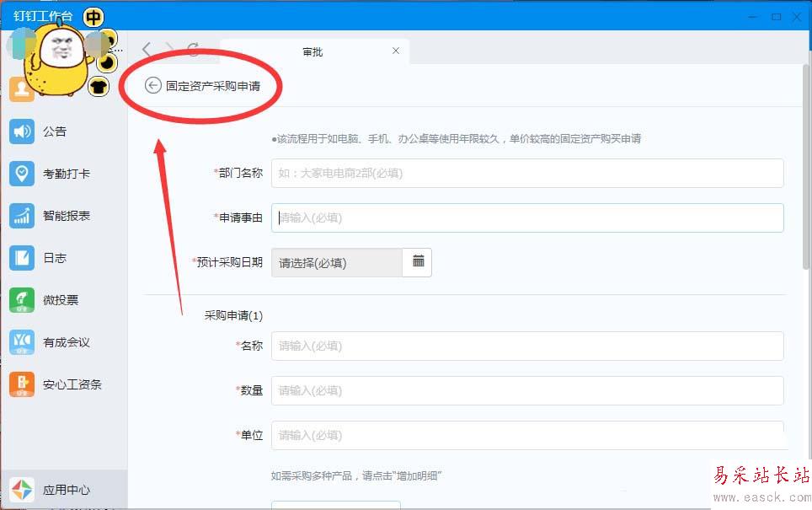Focus the 数量 input field
812x510 pixels.
[527, 390]
